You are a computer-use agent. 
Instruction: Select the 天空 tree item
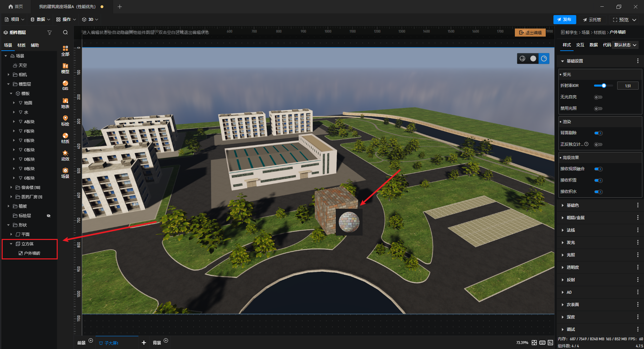pos(20,65)
